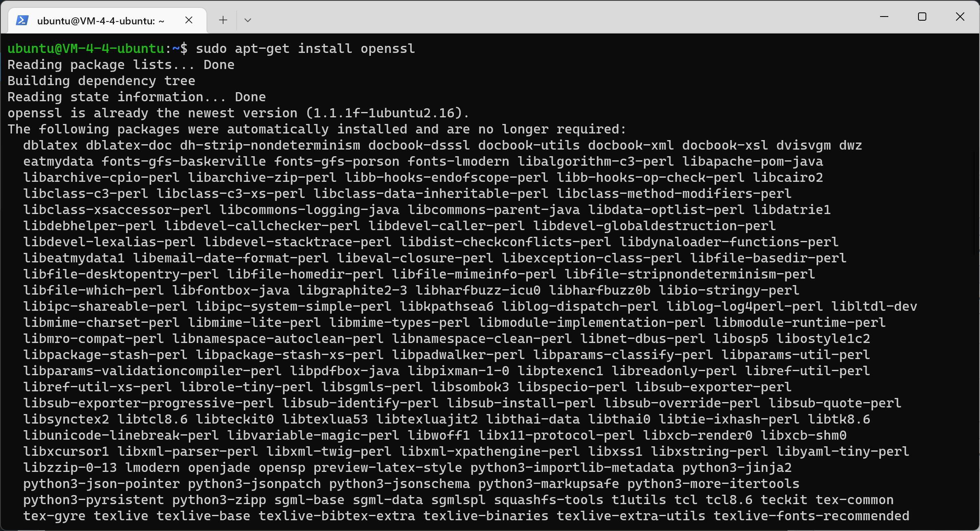Click the new tab plus button
This screenshot has width=980, height=531.
click(223, 19)
